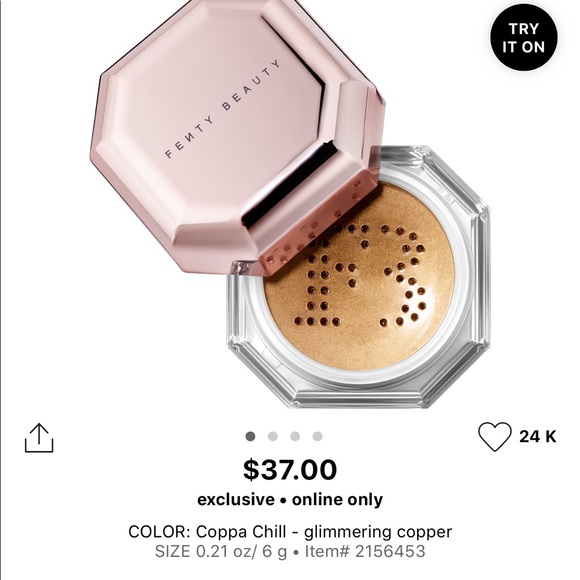This screenshot has height=580, width=580.
Task: Go to second image page dot
Action: [x=273, y=436]
